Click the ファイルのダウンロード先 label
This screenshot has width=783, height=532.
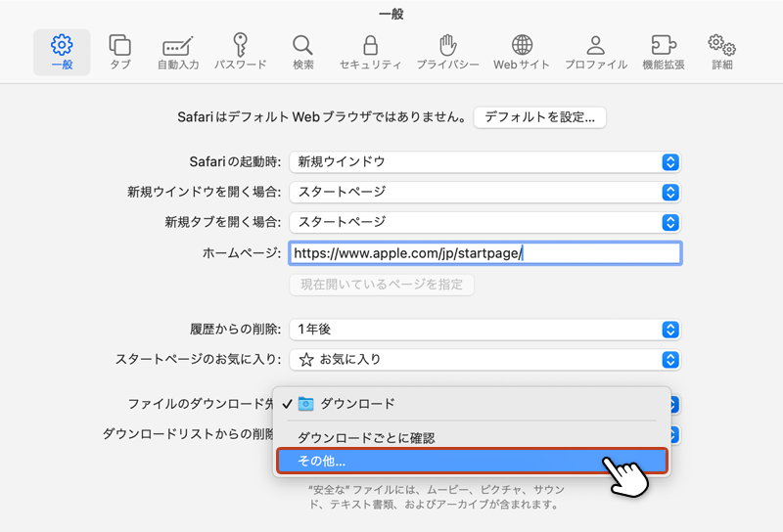point(201,403)
